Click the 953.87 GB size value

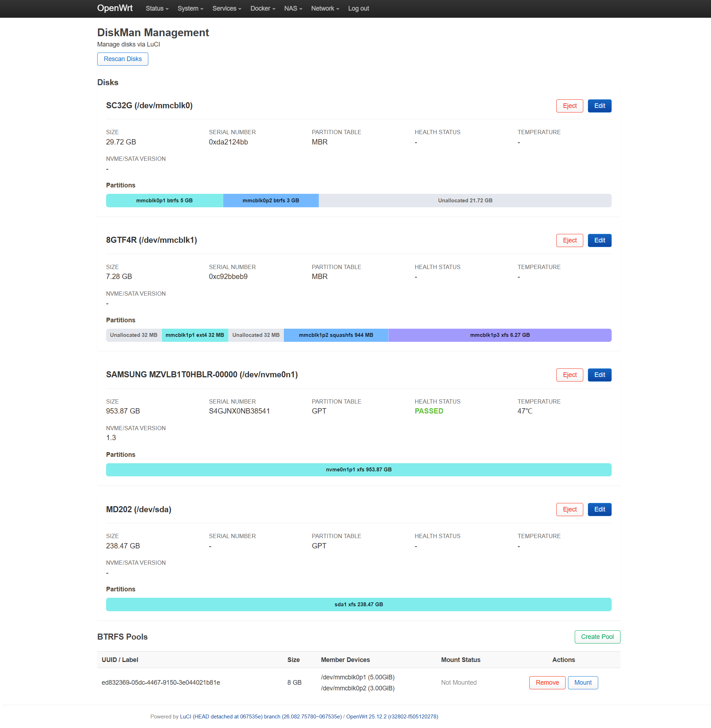click(123, 411)
